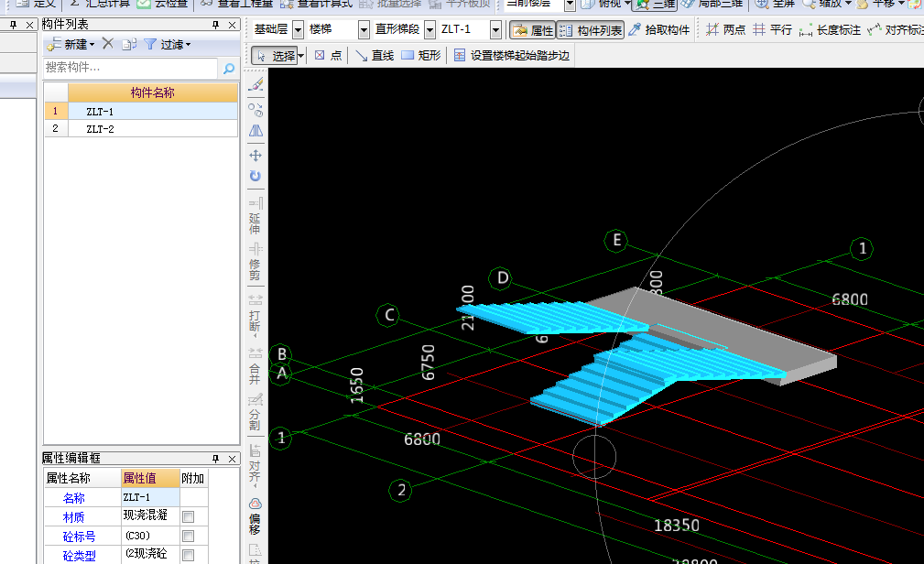This screenshot has height=564, width=924.
Task: Click the 拾取构件 pick component tool
Action: point(658,29)
